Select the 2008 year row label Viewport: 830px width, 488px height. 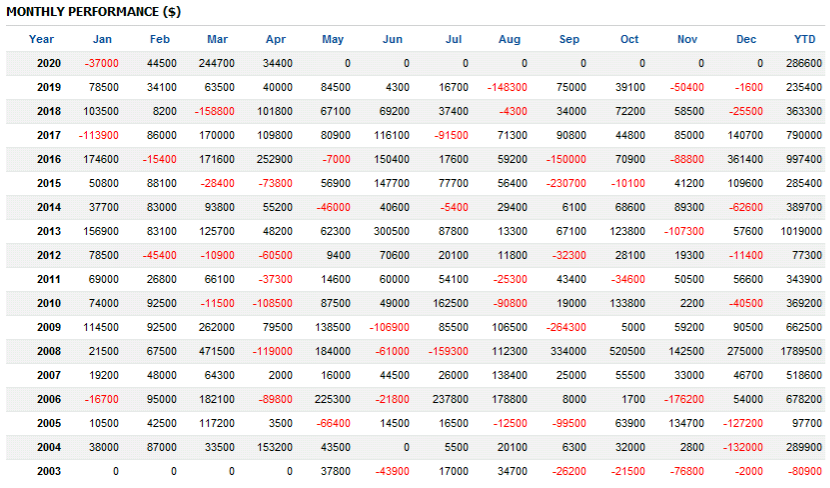[49, 351]
